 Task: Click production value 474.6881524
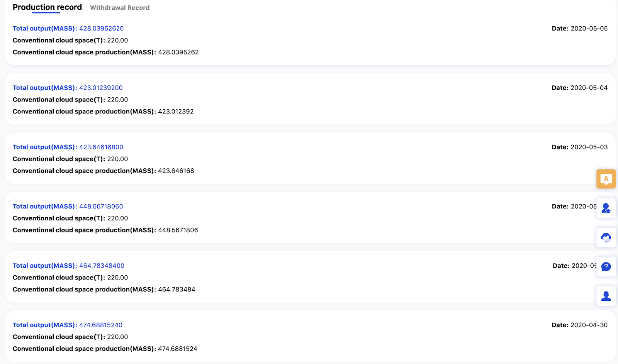177,349
